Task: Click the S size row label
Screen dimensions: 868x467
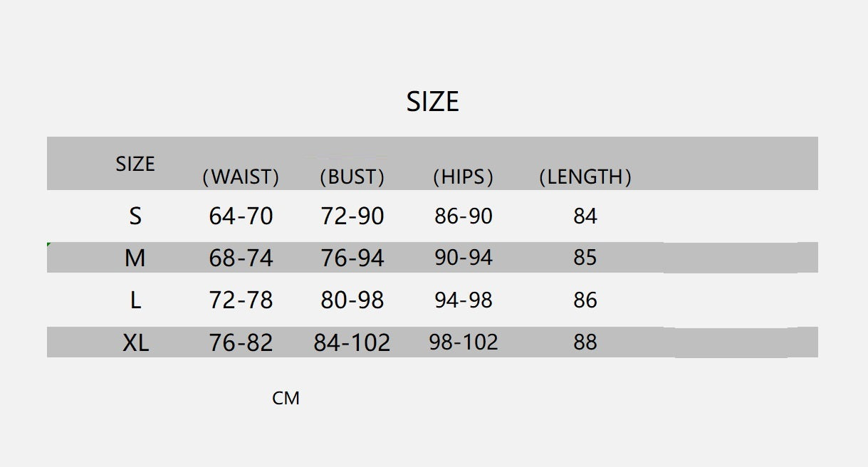Action: point(135,216)
